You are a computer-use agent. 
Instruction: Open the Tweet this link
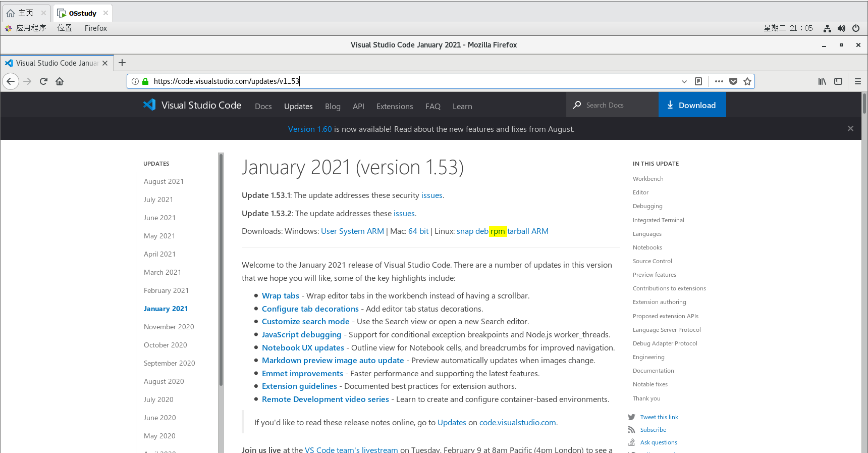point(659,417)
